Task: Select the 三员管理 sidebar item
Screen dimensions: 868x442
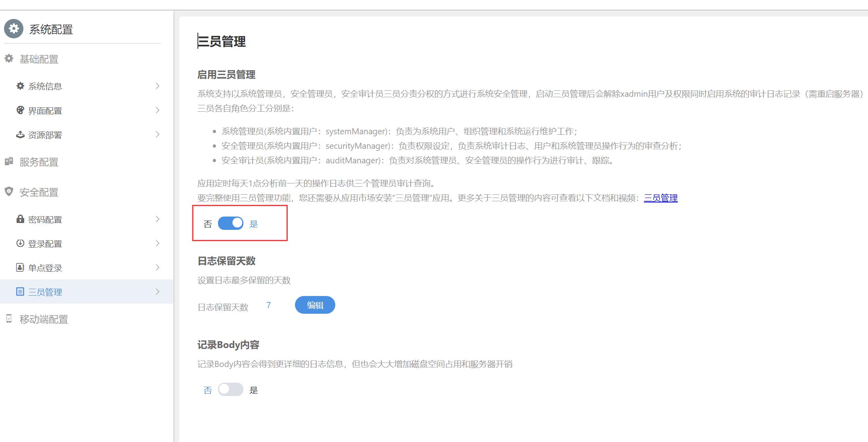Action: click(x=45, y=292)
